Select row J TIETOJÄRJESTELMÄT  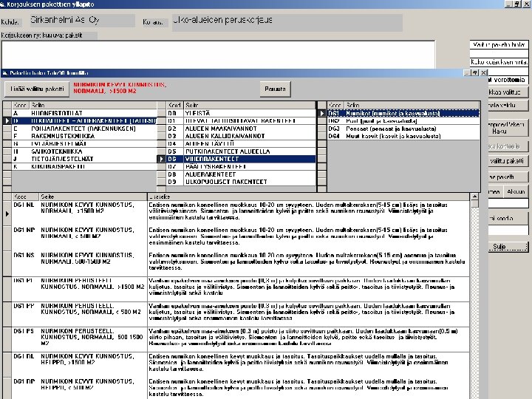(84, 159)
